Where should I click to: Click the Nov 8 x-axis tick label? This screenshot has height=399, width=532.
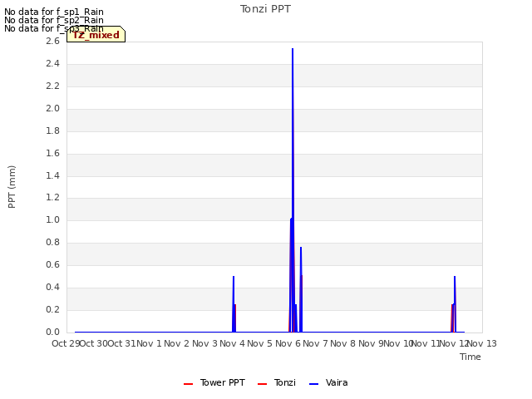[343, 343]
